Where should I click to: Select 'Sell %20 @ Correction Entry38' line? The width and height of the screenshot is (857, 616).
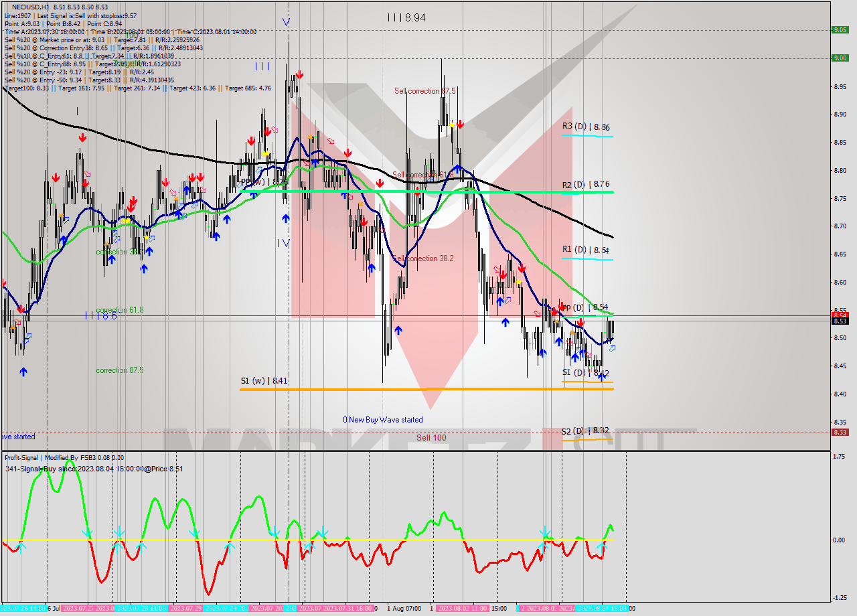tap(104, 48)
